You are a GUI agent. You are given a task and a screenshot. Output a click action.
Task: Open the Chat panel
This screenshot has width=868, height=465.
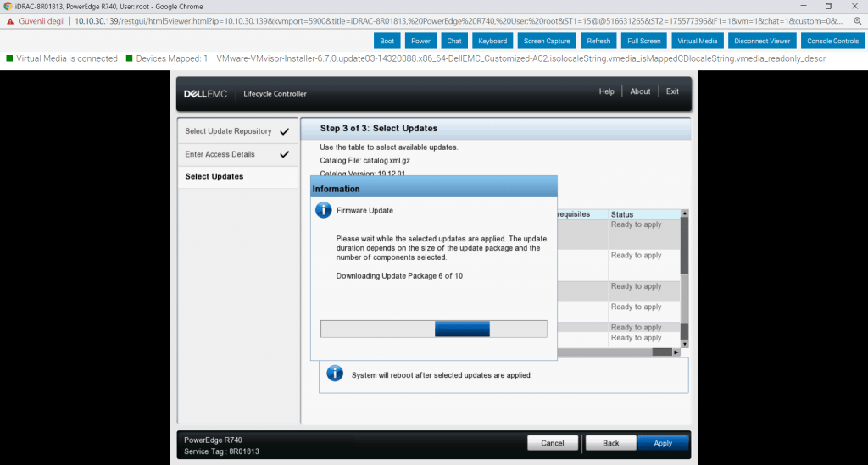[454, 41]
